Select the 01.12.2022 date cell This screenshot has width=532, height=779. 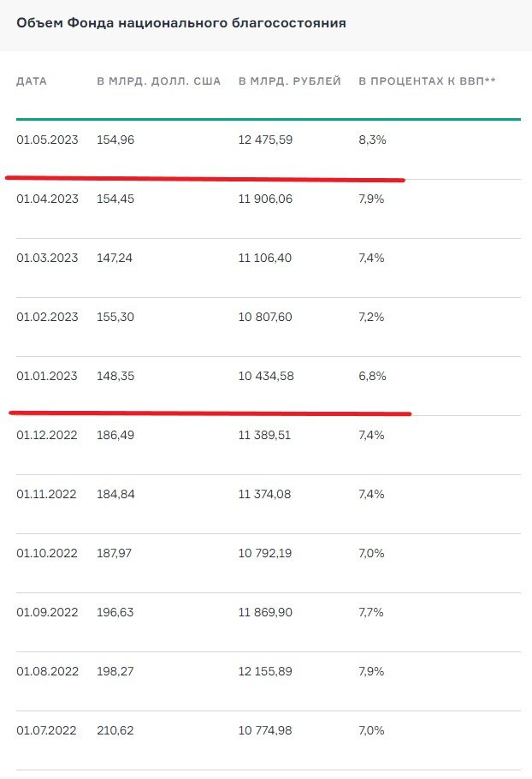click(x=47, y=435)
